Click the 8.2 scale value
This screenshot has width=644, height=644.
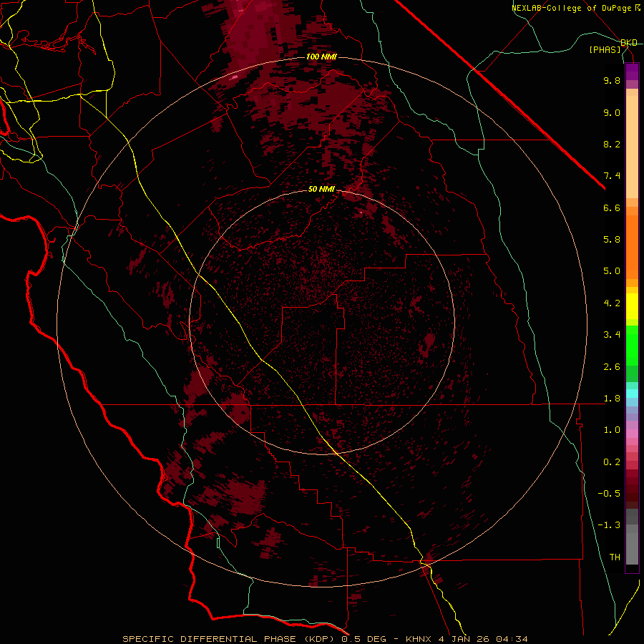click(x=612, y=144)
